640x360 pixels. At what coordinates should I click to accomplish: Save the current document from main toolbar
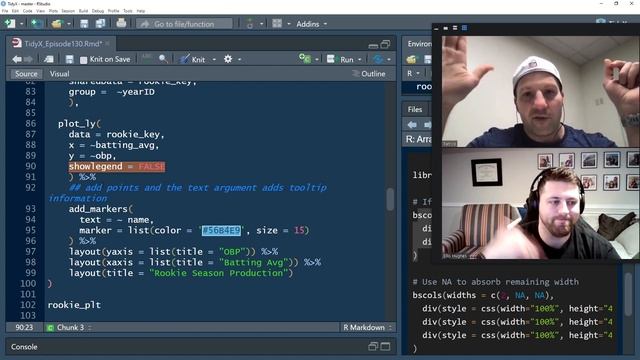pos(84,24)
